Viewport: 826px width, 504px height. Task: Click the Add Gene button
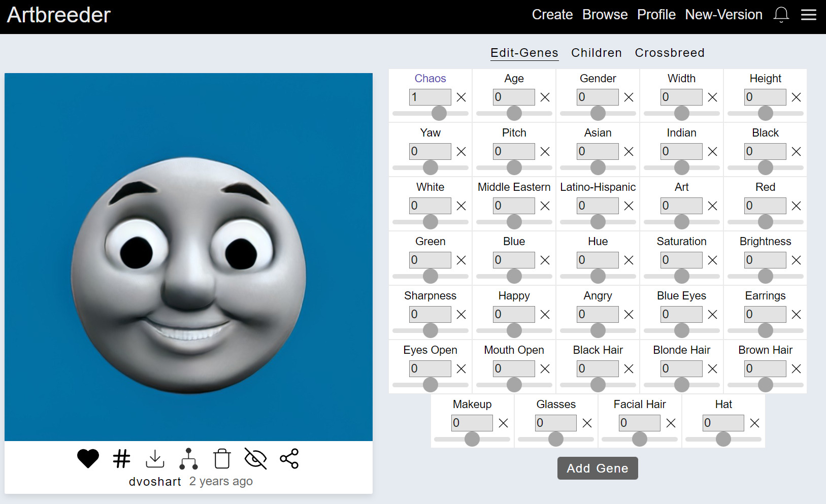tap(597, 468)
